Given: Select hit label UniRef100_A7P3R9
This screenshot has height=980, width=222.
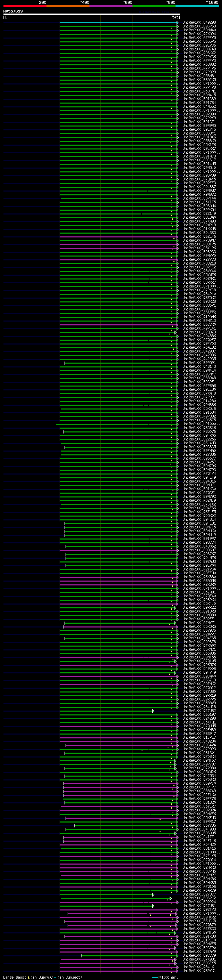Looking at the screenshot, I should click(x=199, y=72).
